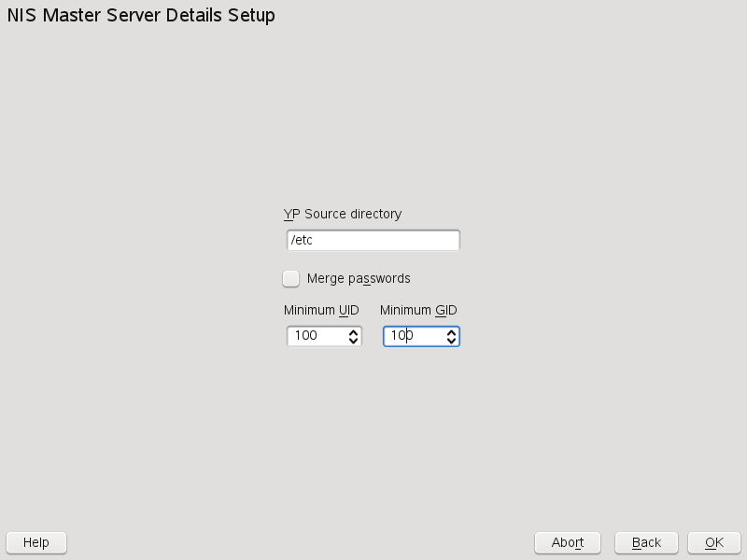Increase Minimum UID with the up arrow
This screenshot has width=747, height=560.
(x=353, y=331)
